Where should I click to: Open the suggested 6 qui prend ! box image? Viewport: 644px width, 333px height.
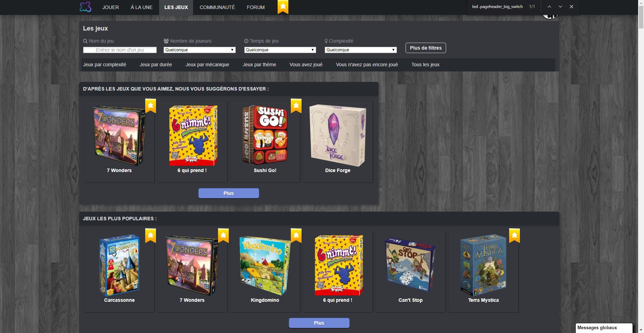click(x=193, y=135)
